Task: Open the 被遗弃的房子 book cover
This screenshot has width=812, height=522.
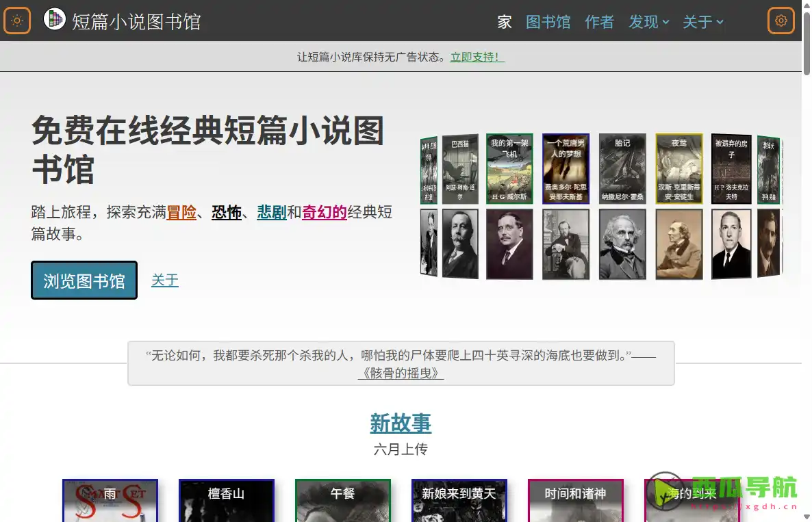Action: click(x=731, y=169)
